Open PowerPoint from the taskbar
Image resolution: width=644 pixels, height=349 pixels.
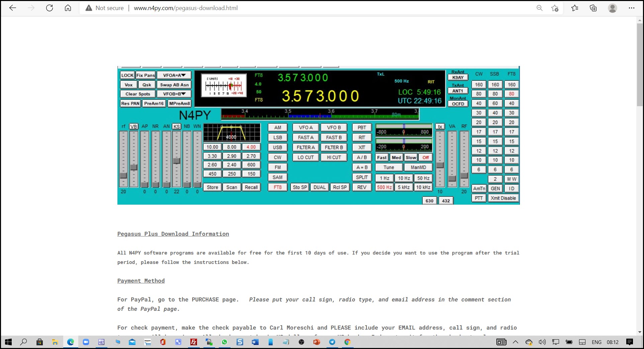tap(316, 342)
